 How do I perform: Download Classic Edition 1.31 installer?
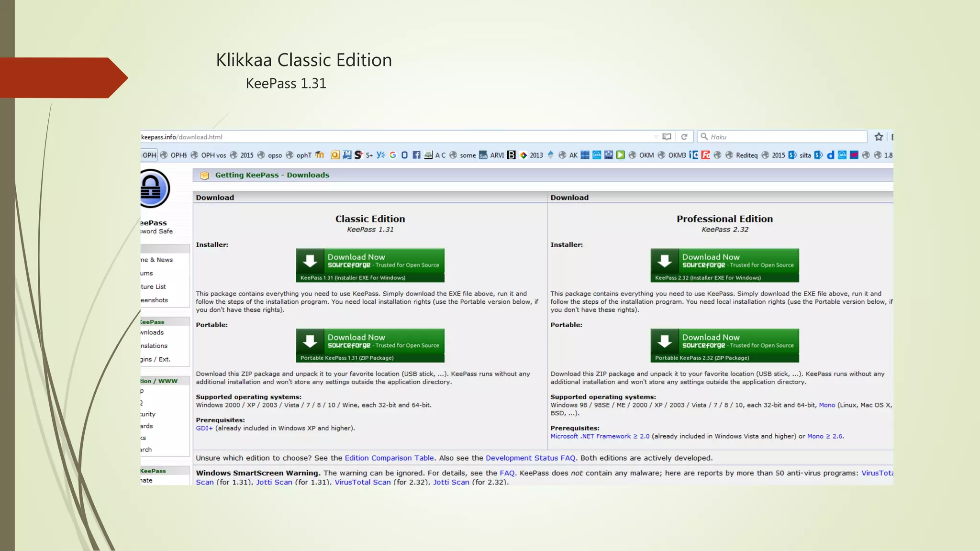pos(370,265)
